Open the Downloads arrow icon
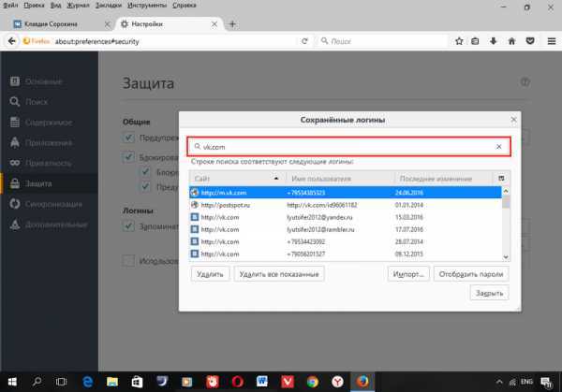562x392 pixels. click(x=494, y=41)
